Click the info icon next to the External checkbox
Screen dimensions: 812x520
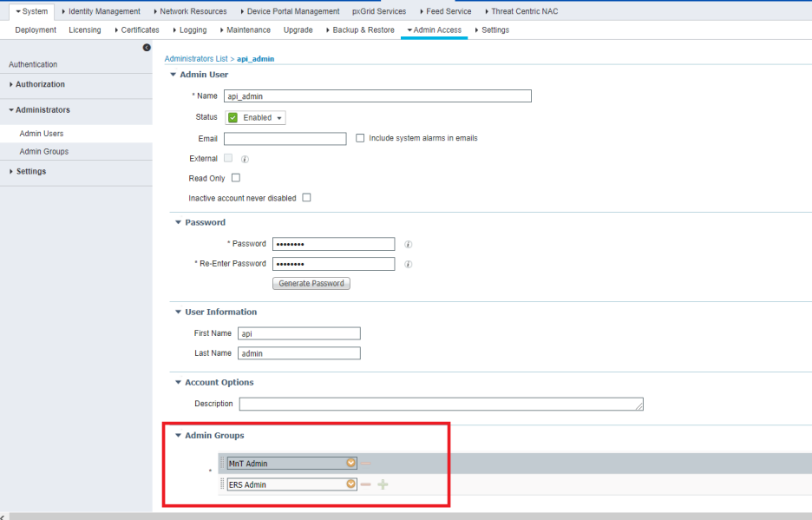pyautogui.click(x=244, y=159)
